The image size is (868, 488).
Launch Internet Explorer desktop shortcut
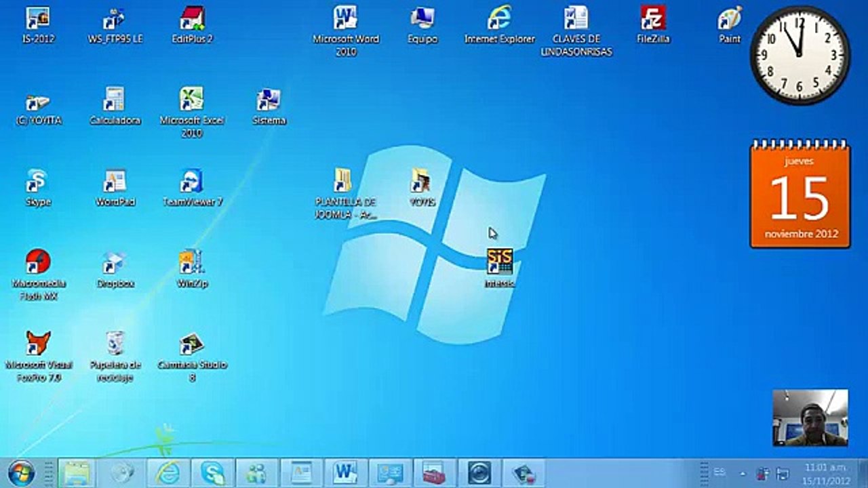point(500,25)
